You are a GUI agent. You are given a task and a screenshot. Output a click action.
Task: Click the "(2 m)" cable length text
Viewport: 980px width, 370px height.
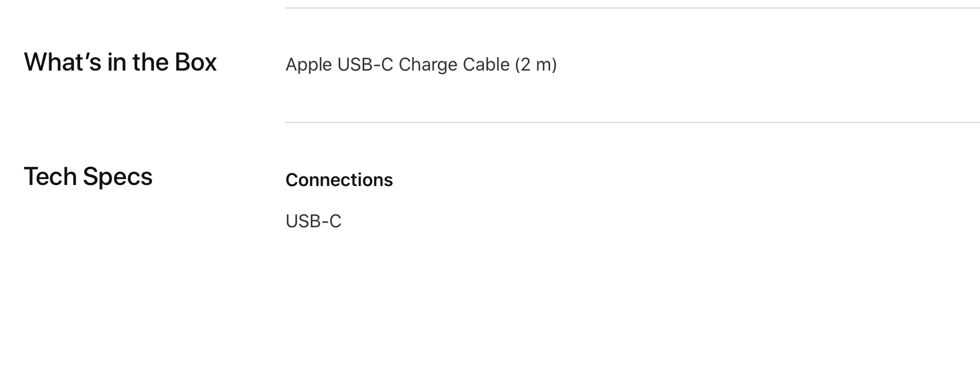click(536, 65)
